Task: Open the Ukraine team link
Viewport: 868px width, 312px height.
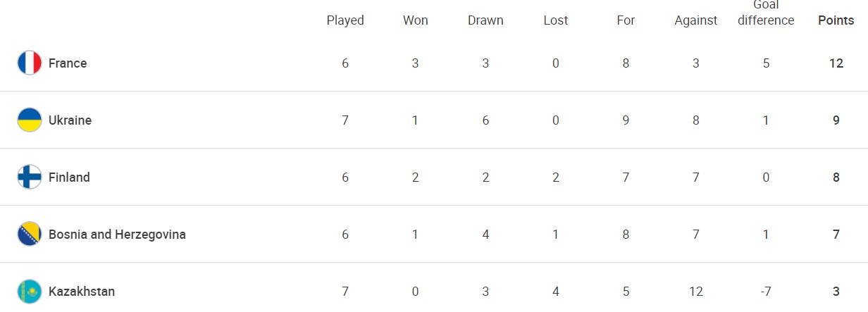Action: click(x=70, y=120)
